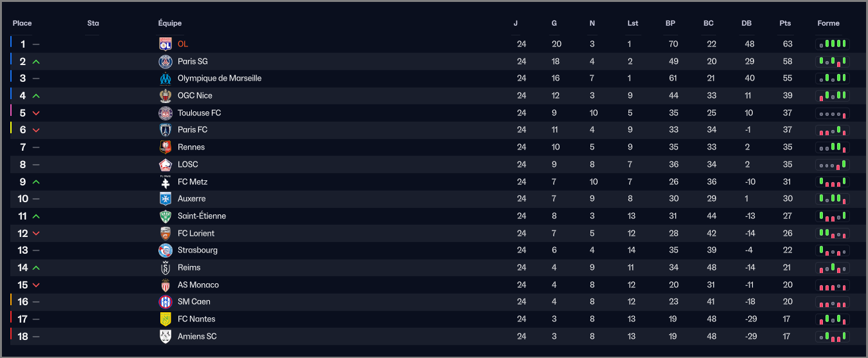Image resolution: width=868 pixels, height=358 pixels.
Task: Click the Strasbourg club logo
Action: coord(165,250)
